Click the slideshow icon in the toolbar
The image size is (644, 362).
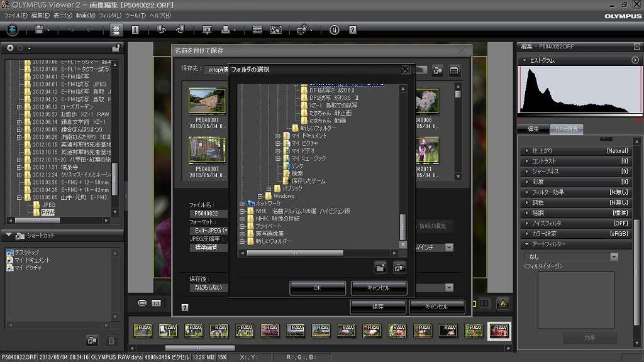pyautogui.click(x=207, y=30)
